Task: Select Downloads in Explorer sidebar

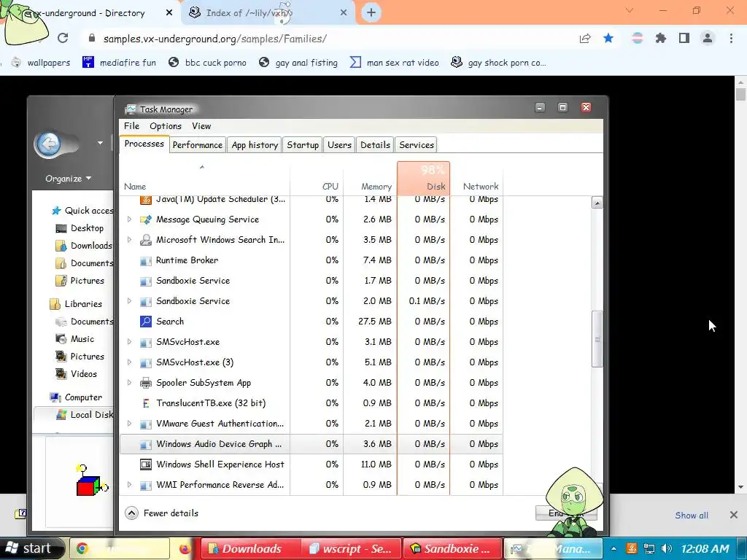Action: [x=85, y=246]
